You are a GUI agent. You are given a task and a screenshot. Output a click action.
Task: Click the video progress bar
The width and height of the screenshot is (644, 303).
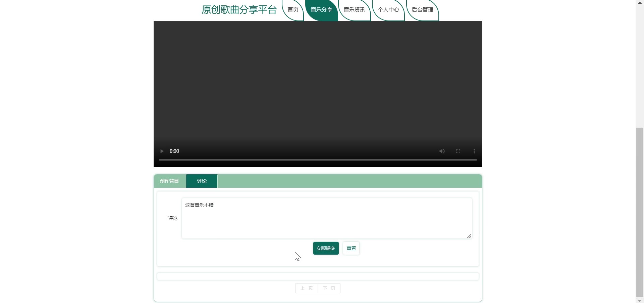pos(318,160)
